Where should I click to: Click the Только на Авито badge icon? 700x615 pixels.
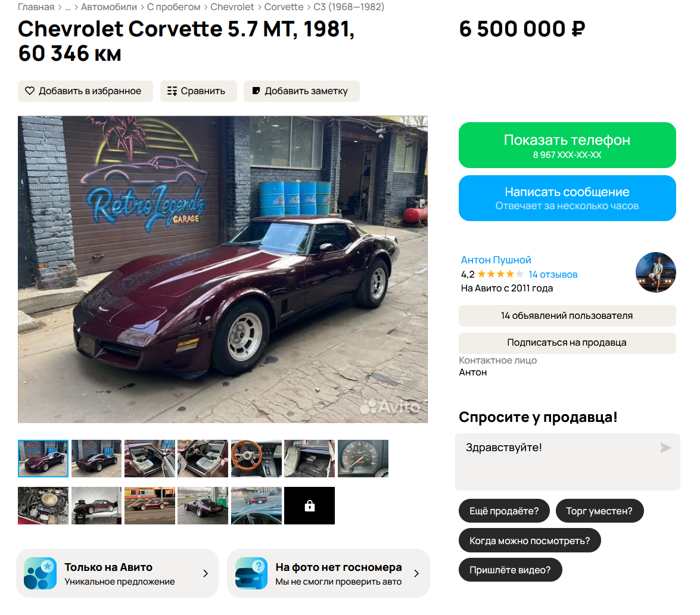click(x=40, y=573)
